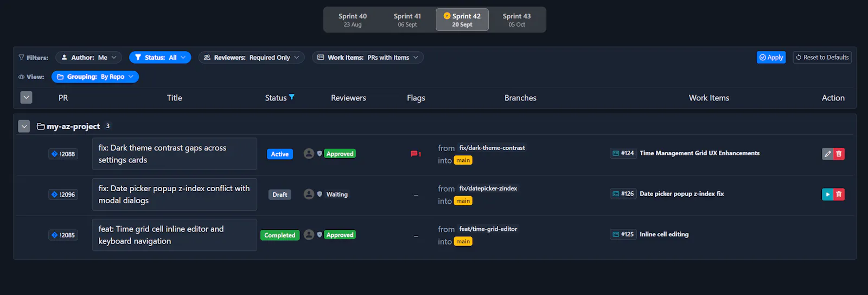The image size is (868, 295).
Task: Open work item #124 badge
Action: coord(623,153)
